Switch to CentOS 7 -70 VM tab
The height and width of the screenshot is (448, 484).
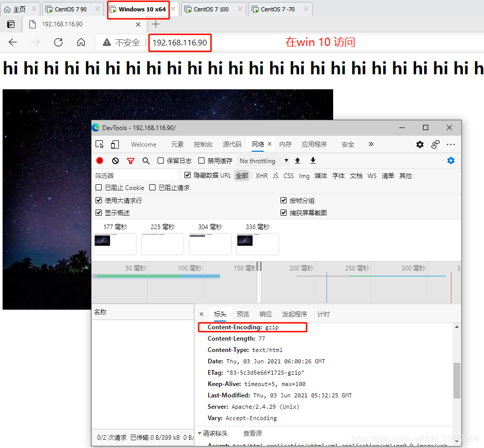coord(274,9)
